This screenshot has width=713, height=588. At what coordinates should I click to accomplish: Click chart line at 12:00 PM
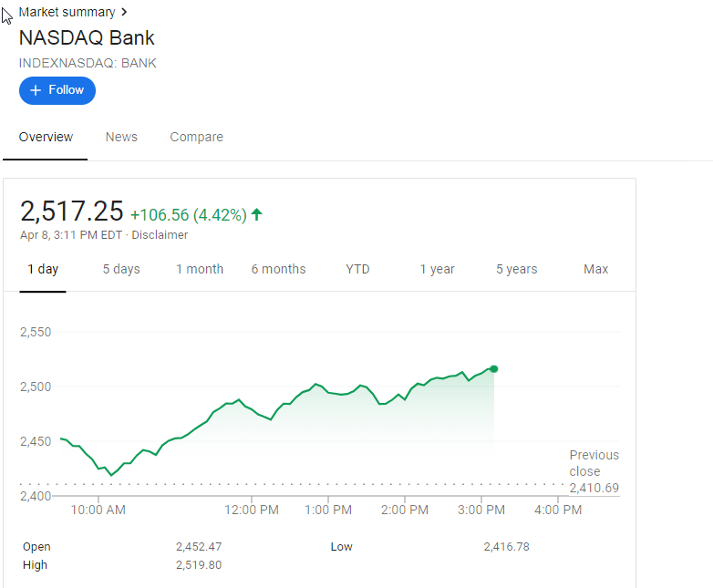click(252, 409)
